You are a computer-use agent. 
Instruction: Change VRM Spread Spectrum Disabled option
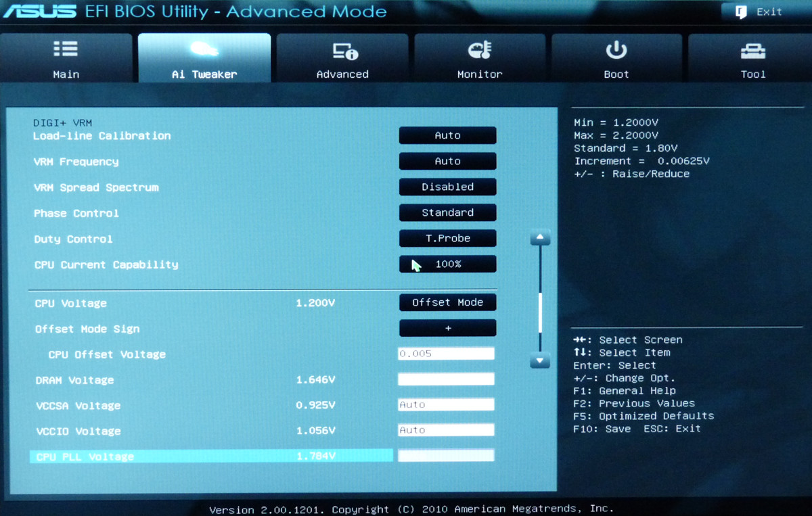(x=447, y=187)
